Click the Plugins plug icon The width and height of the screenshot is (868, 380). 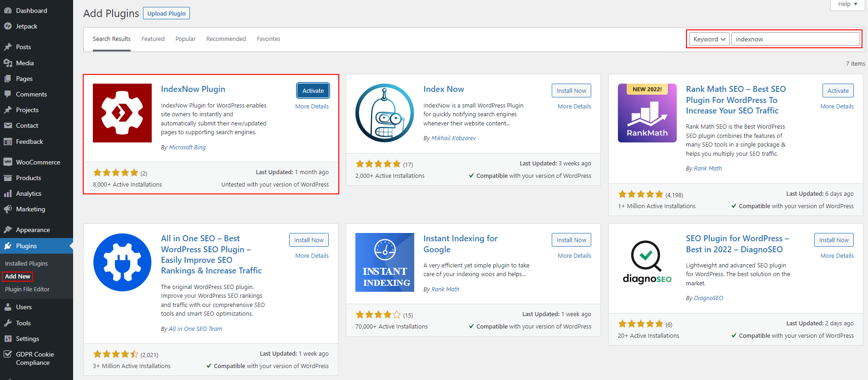coord(8,246)
